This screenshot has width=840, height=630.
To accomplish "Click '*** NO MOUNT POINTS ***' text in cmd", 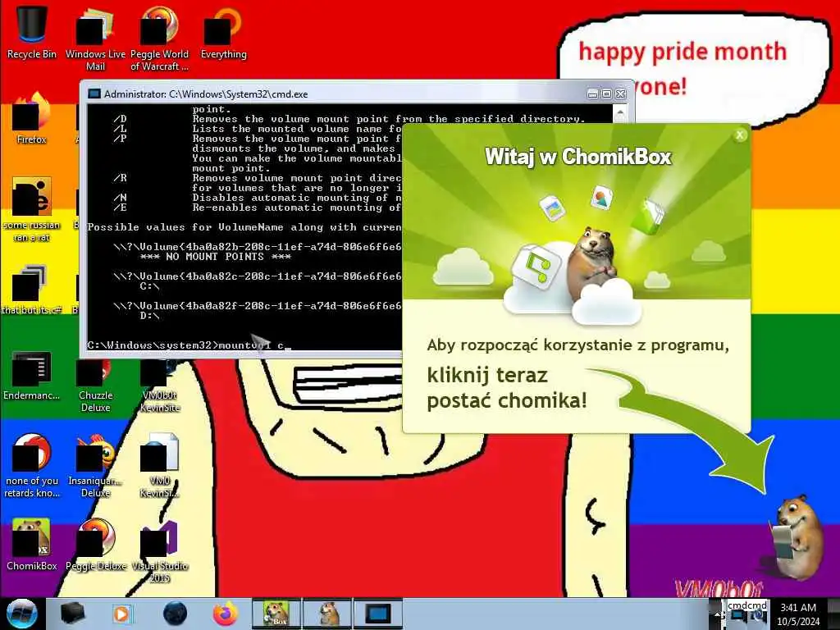I will click(x=216, y=257).
